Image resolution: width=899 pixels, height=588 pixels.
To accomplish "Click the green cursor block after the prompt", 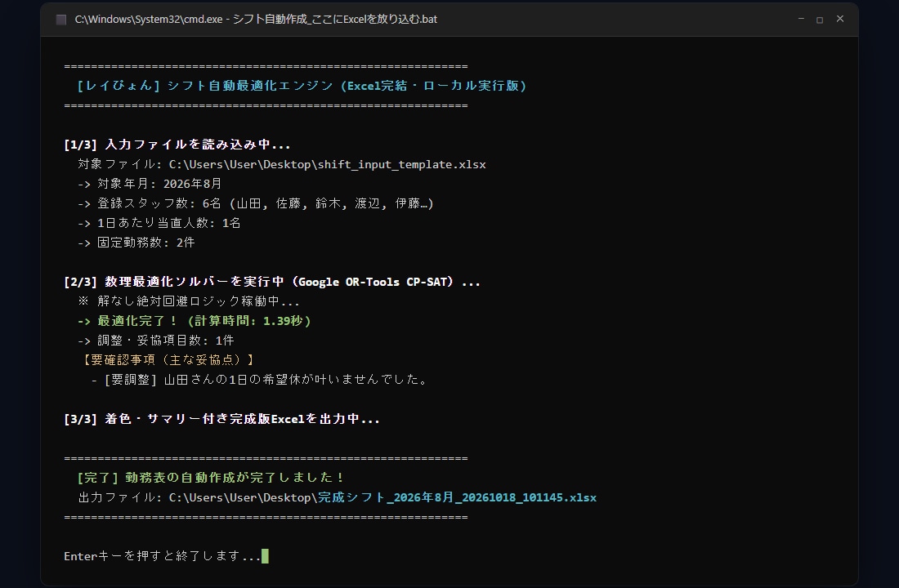I will [265, 556].
